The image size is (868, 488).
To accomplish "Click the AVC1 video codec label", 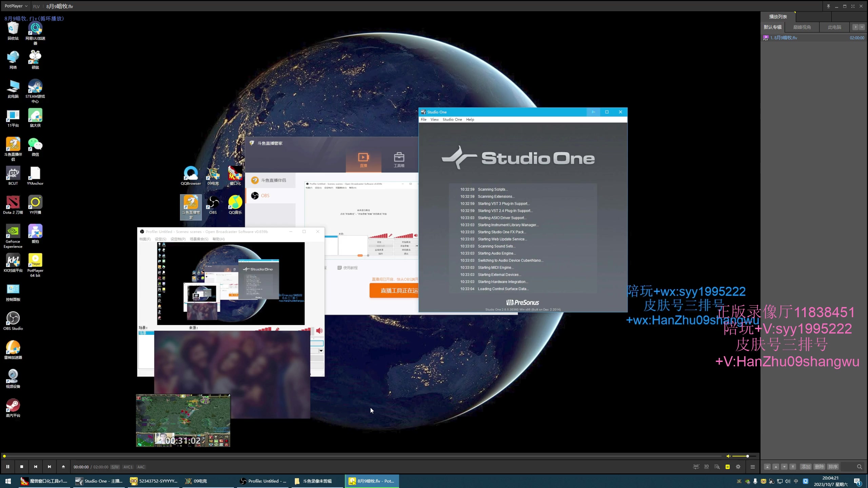I will 128,467.
